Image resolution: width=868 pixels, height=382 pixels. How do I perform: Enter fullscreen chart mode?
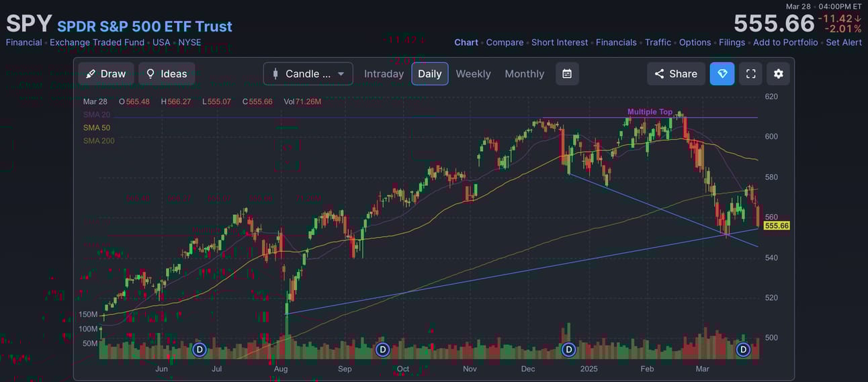(x=751, y=74)
